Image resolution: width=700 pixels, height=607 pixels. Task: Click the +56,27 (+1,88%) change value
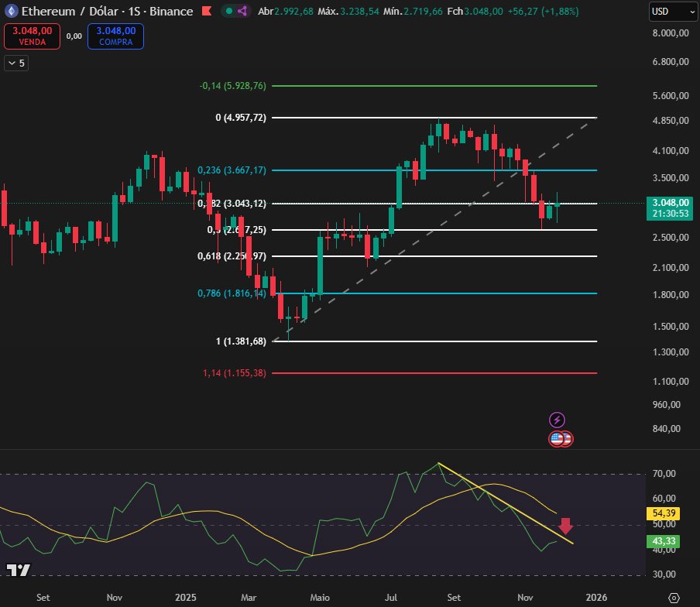click(x=544, y=11)
